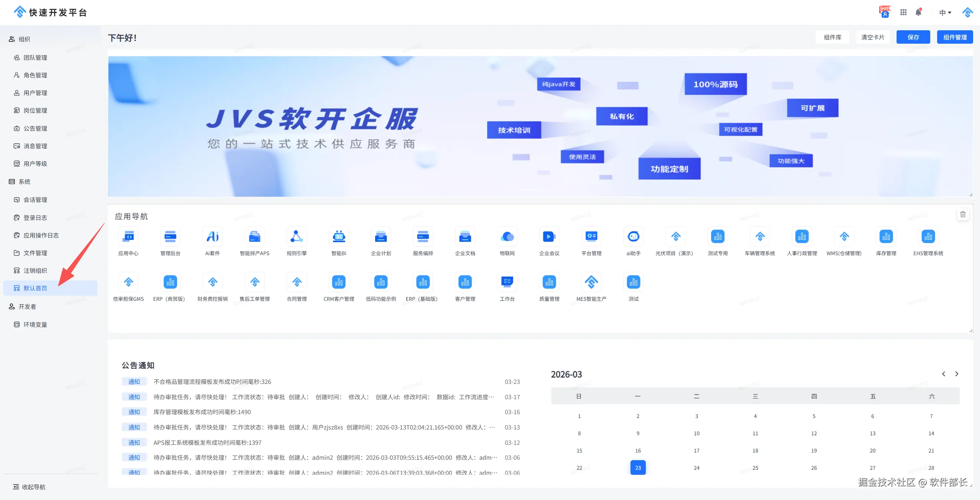The height and width of the screenshot is (500, 980).
Task: Select day 24 in the calendar
Action: click(696, 468)
